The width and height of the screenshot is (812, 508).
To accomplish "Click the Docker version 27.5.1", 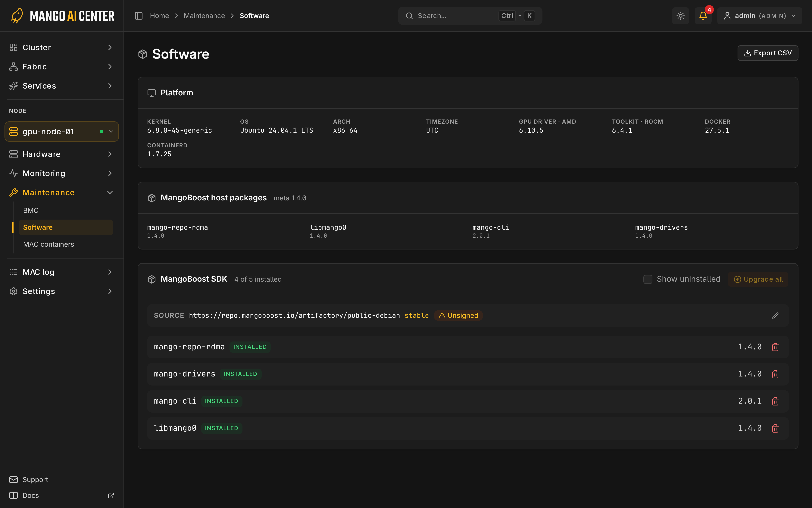I will [x=717, y=130].
